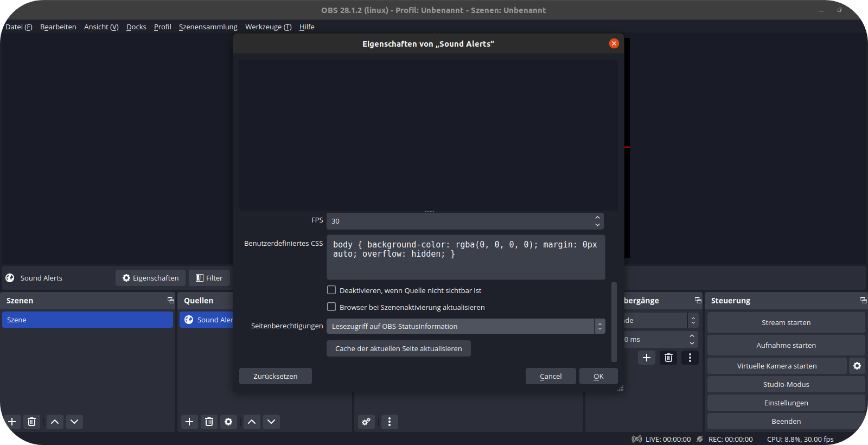Undock the scene transitions panel
The width and height of the screenshot is (868, 445).
[698, 300]
